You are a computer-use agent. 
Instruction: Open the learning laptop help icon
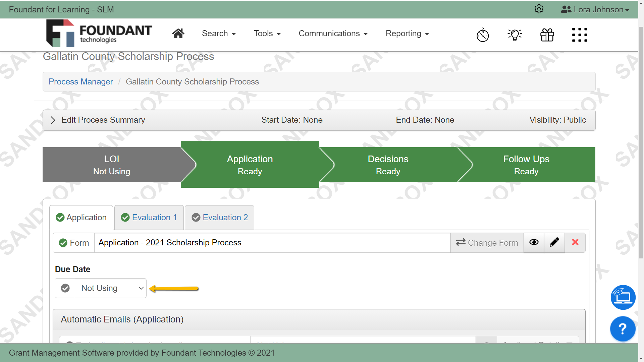(x=623, y=297)
